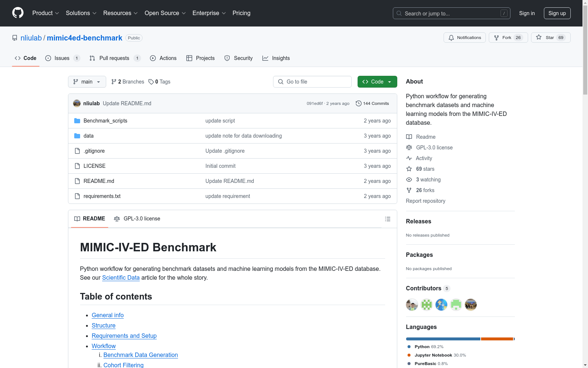The width and height of the screenshot is (588, 368).
Task: View the 3 watching link
Action: [x=423, y=180]
